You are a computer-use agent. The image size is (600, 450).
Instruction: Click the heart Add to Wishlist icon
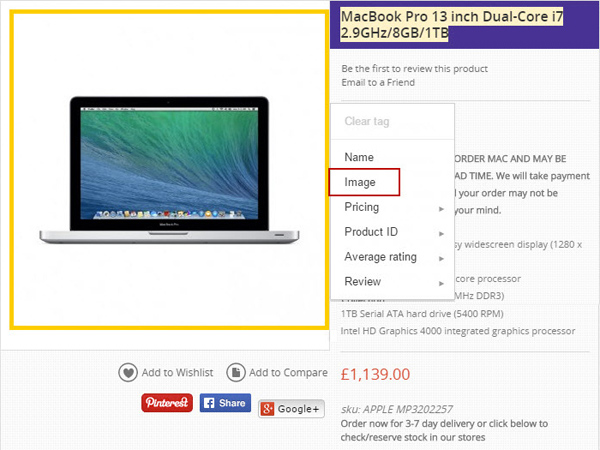click(x=128, y=372)
